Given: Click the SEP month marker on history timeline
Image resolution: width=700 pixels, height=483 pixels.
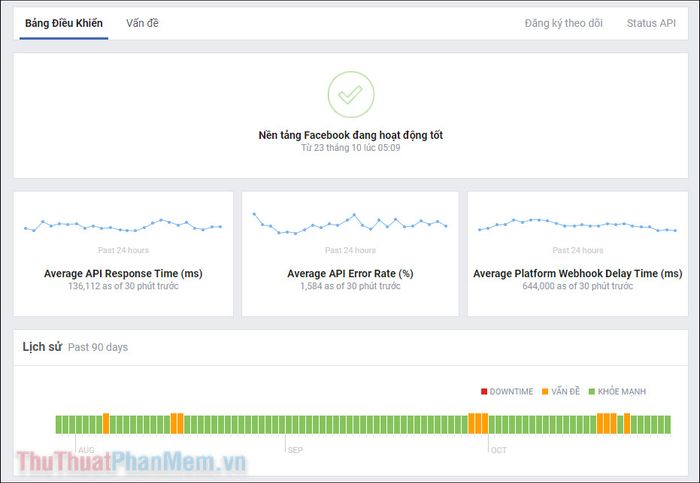Looking at the screenshot, I should point(295,450).
